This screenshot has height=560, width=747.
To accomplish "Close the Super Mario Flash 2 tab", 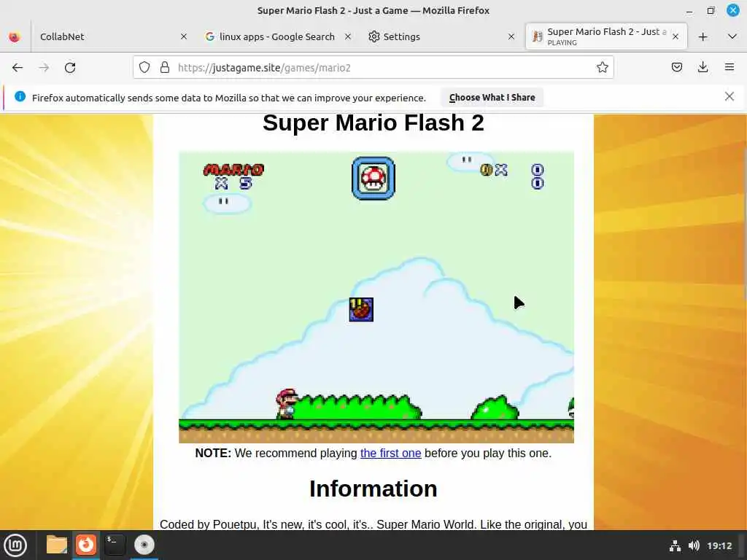I will click(x=676, y=36).
